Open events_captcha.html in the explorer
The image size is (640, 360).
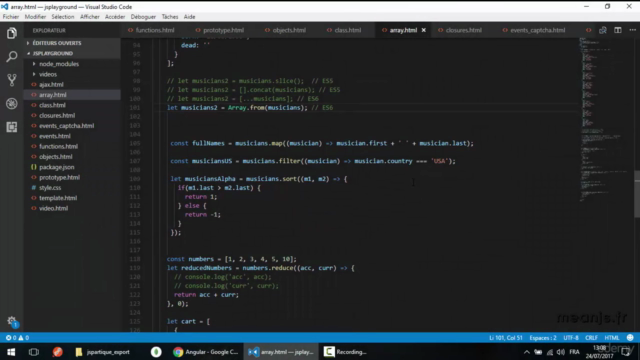pyautogui.click(x=67, y=126)
